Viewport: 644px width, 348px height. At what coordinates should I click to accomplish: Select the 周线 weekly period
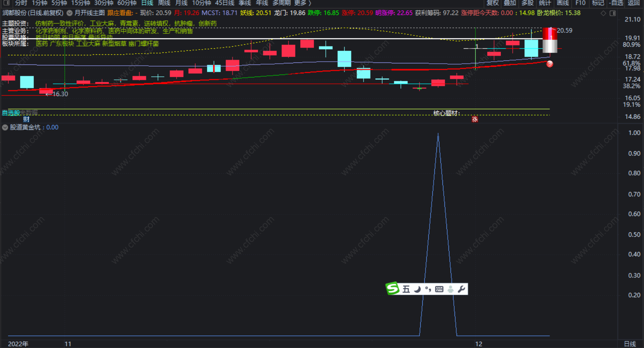click(x=164, y=3)
